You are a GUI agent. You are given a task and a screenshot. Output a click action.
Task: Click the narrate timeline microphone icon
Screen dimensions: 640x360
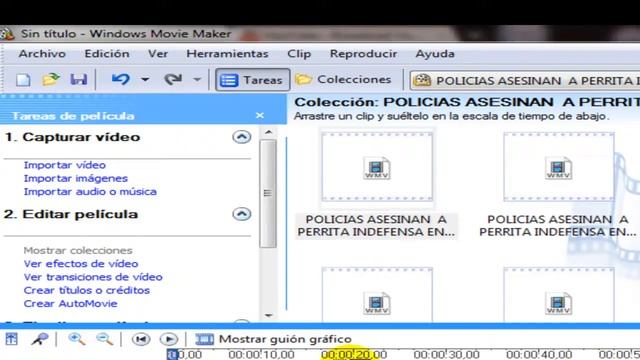40,339
